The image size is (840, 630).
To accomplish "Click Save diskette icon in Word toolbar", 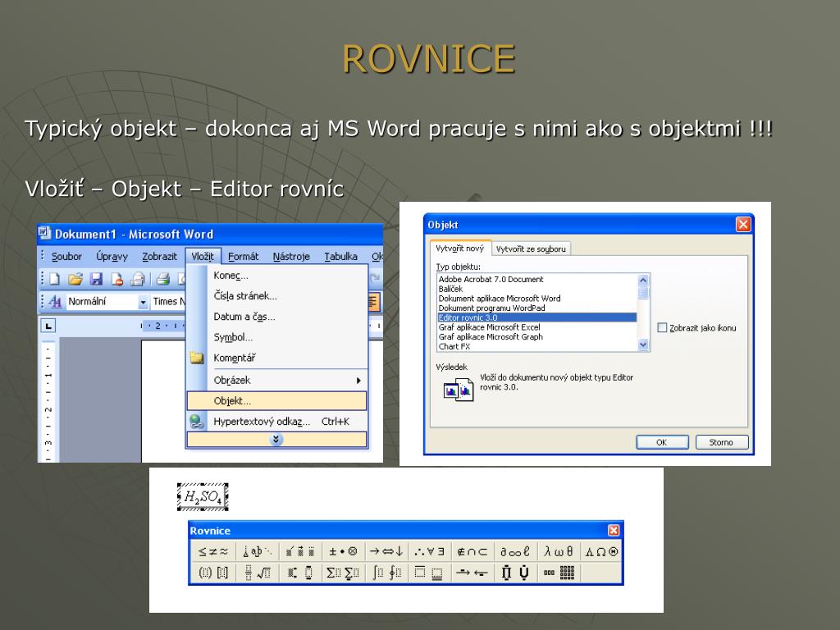I will tap(97, 279).
